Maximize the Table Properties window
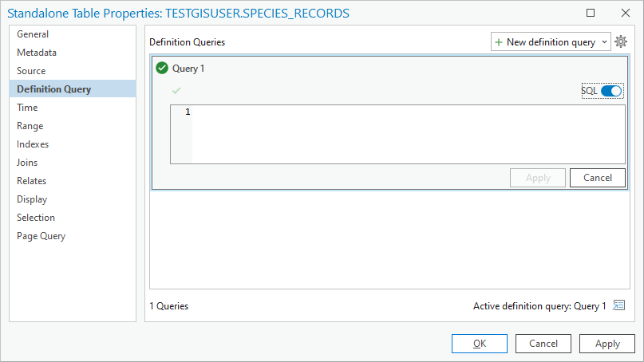644x362 pixels. coord(591,13)
